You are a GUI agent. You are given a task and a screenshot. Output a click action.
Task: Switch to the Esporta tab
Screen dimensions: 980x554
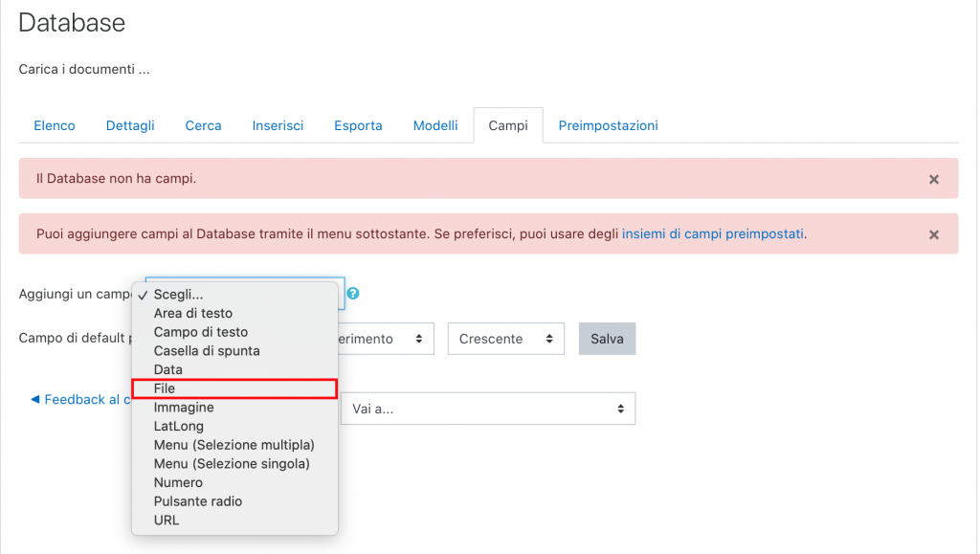tap(358, 125)
